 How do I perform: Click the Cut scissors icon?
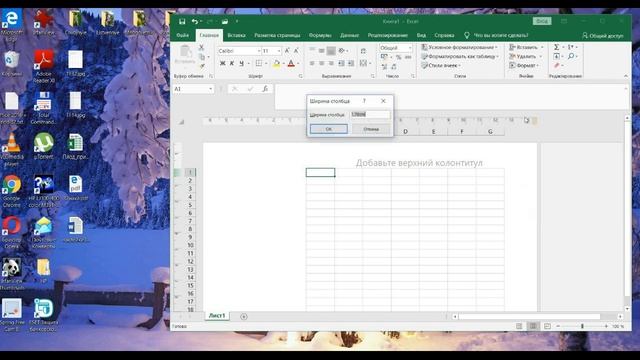pyautogui.click(x=201, y=48)
